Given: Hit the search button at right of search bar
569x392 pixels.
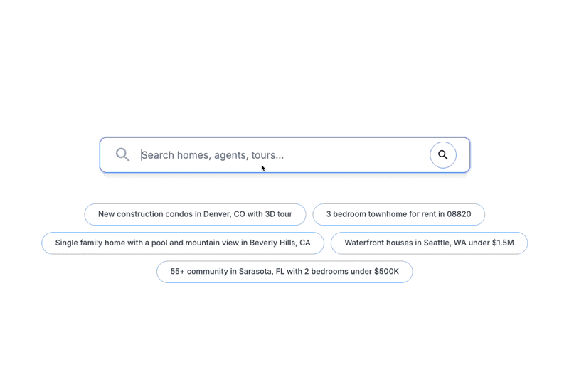Looking at the screenshot, I should point(442,155).
